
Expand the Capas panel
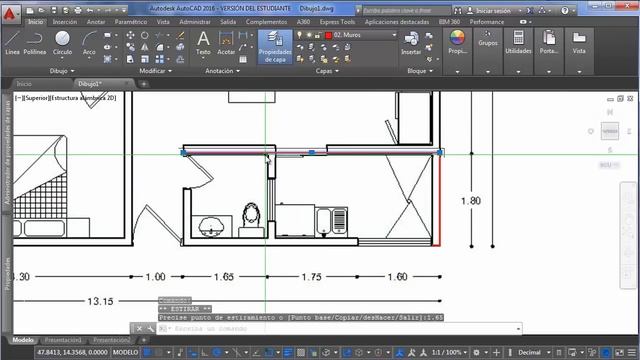[x=327, y=71]
